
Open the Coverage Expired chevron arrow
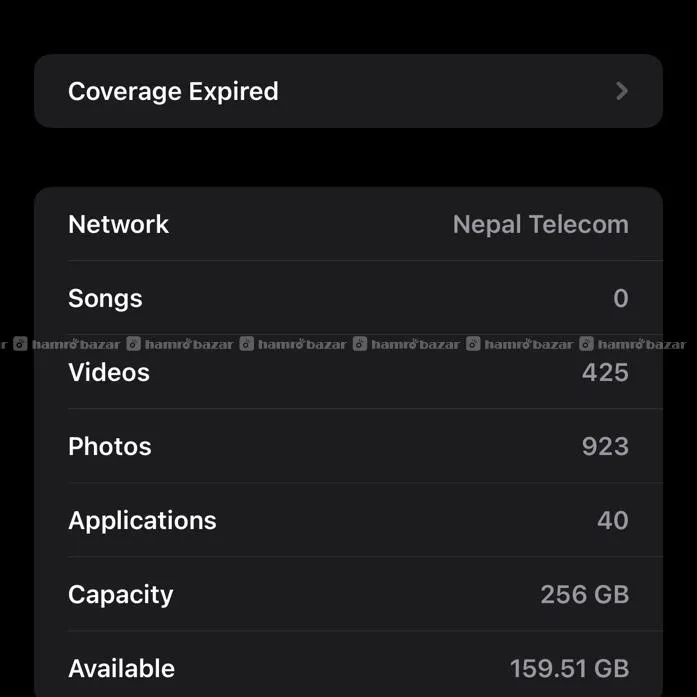(x=622, y=91)
